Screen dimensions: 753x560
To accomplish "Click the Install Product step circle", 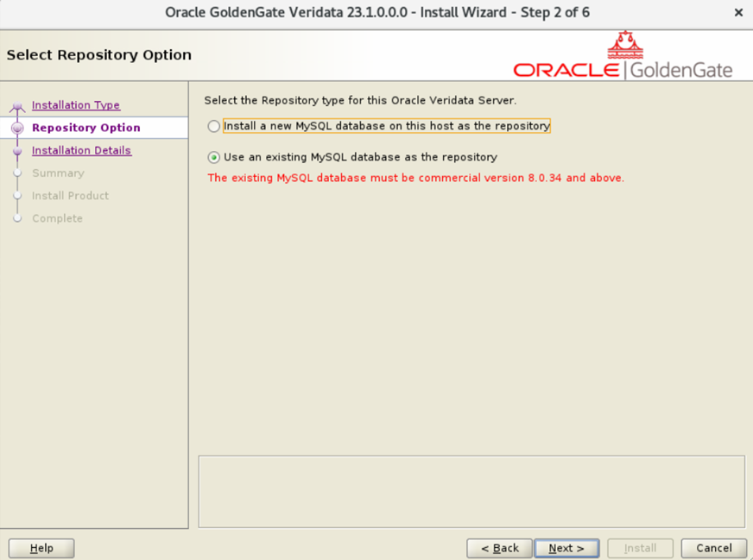I will (x=18, y=196).
